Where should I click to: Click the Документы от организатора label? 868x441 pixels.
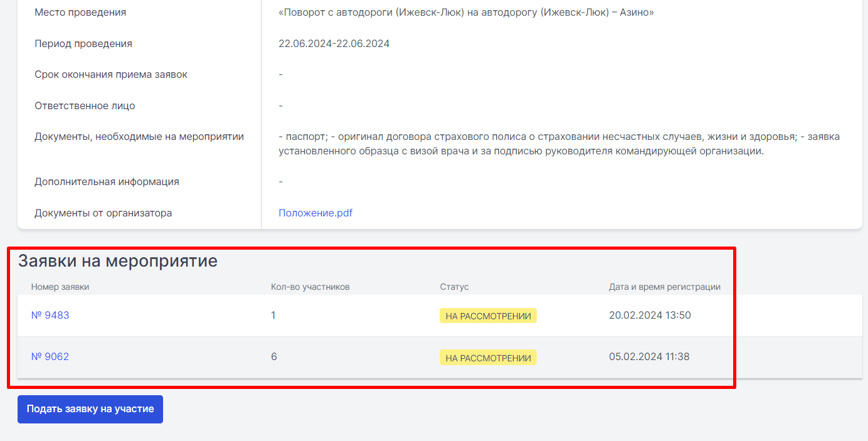click(103, 213)
